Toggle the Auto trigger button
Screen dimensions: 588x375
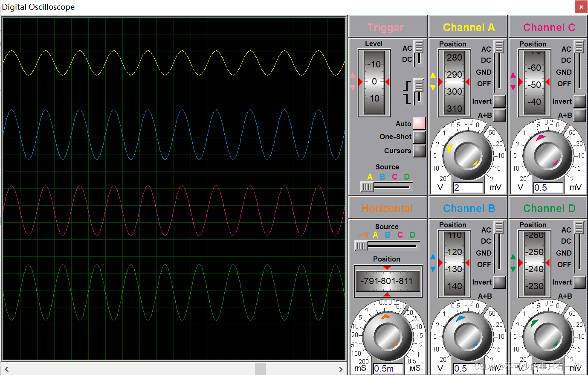419,123
